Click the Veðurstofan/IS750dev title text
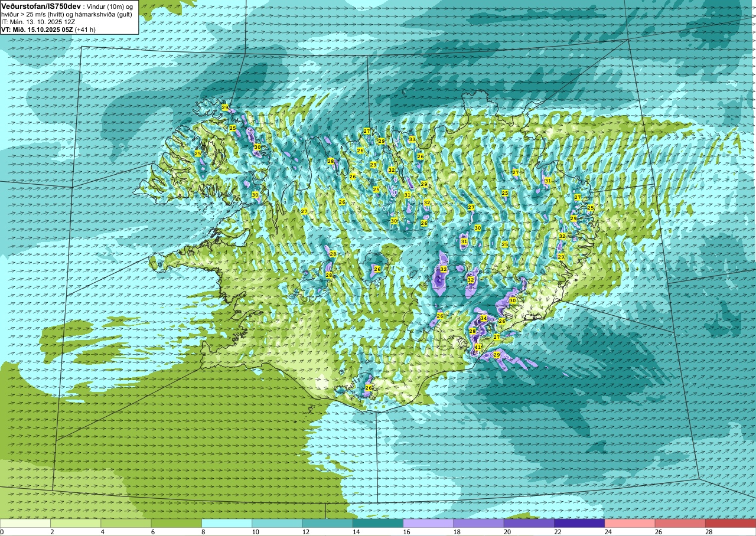The height and width of the screenshot is (536, 756). click(41, 6)
